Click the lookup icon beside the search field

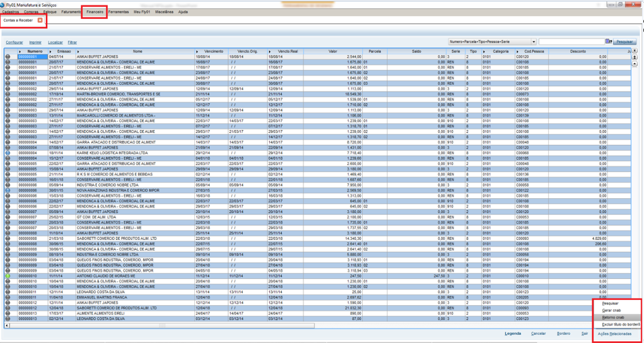tap(609, 41)
